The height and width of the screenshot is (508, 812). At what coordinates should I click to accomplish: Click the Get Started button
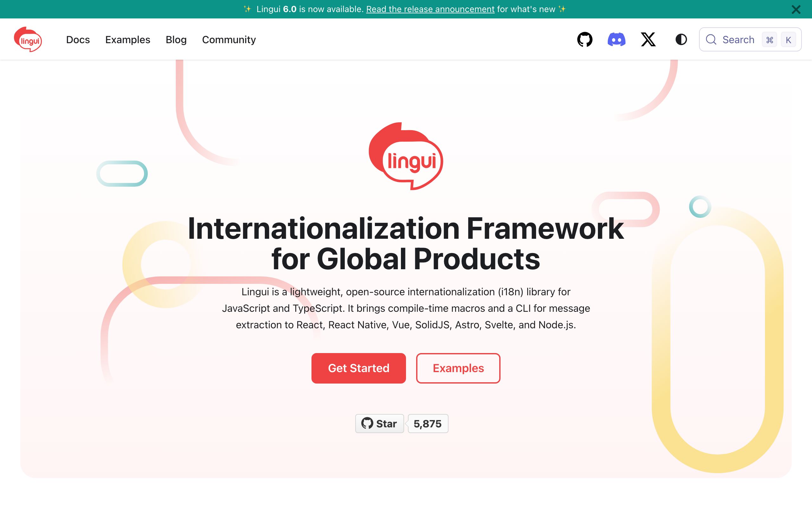tap(358, 368)
